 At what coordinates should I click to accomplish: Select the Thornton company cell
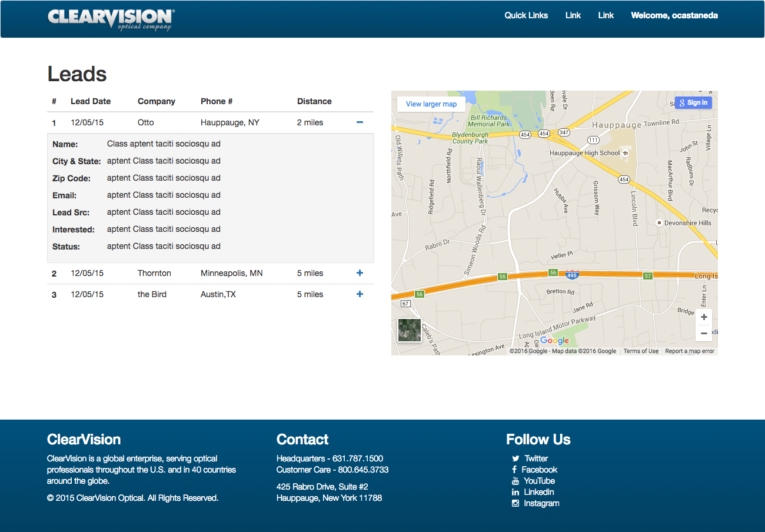(154, 273)
